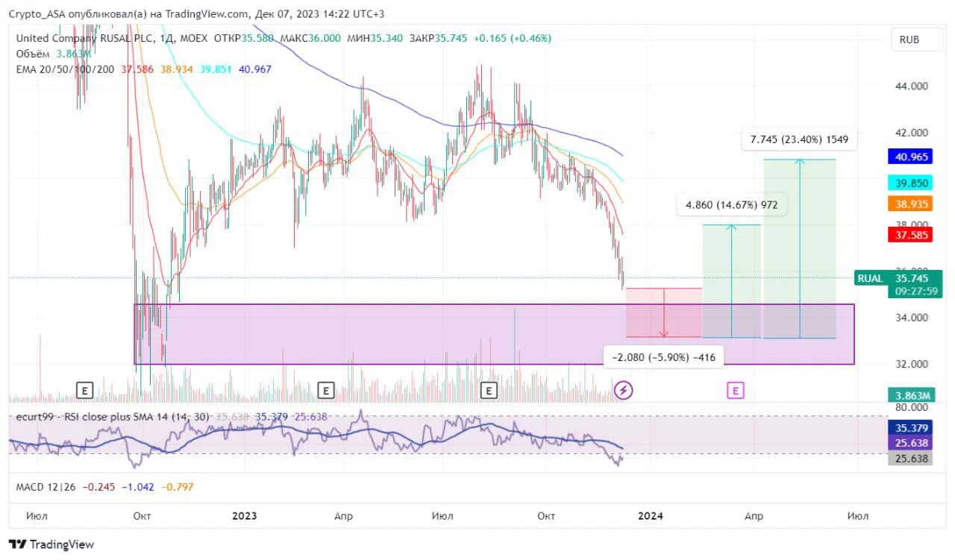Click the TradingView logo
This screenshot has height=560, width=955.
pyautogui.click(x=51, y=544)
